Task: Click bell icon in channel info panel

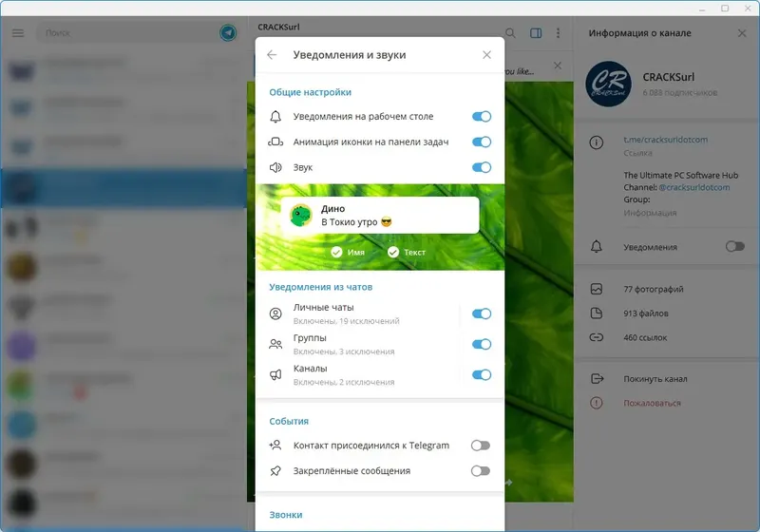Action: tap(597, 247)
